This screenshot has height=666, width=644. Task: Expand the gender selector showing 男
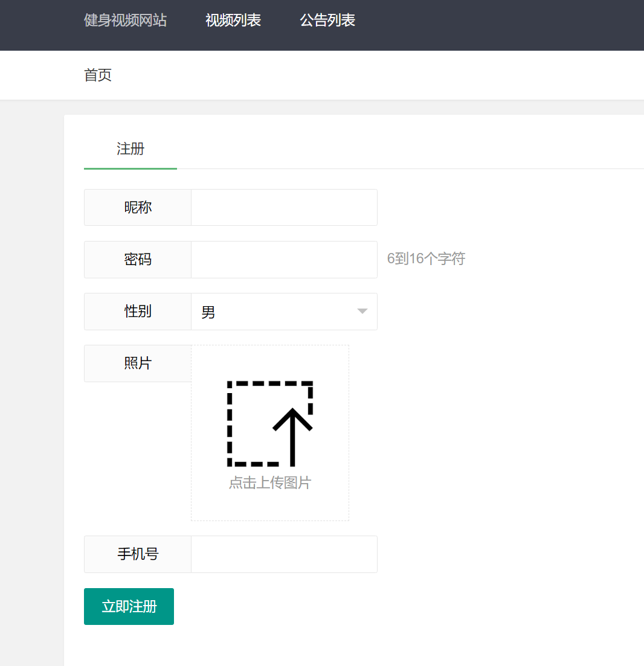point(284,312)
